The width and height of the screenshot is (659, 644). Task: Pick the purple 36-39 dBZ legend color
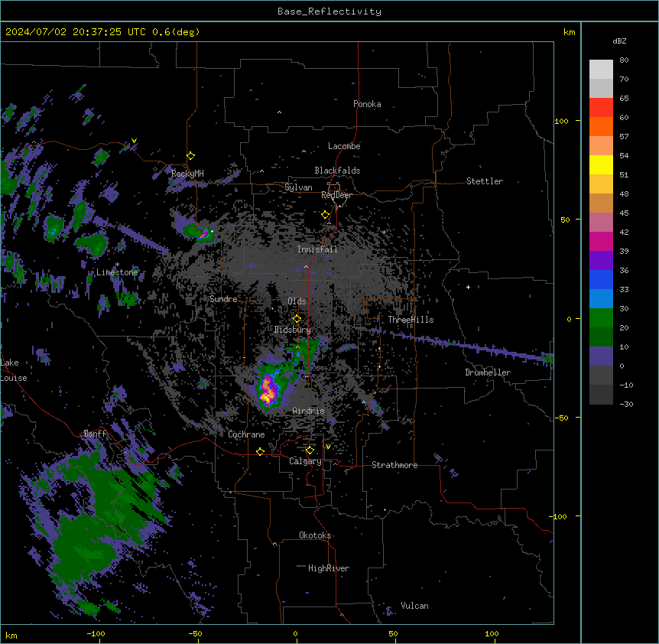click(x=601, y=261)
